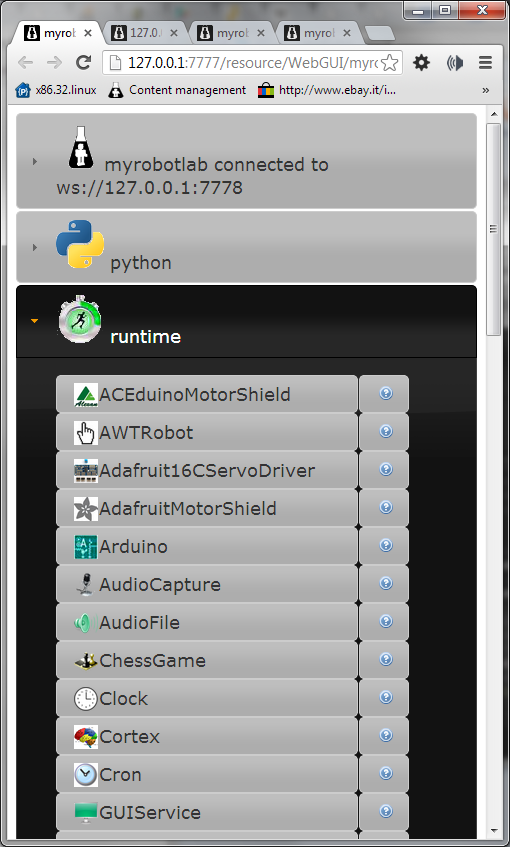
Task: Click the Python logo icon
Action: pos(80,244)
